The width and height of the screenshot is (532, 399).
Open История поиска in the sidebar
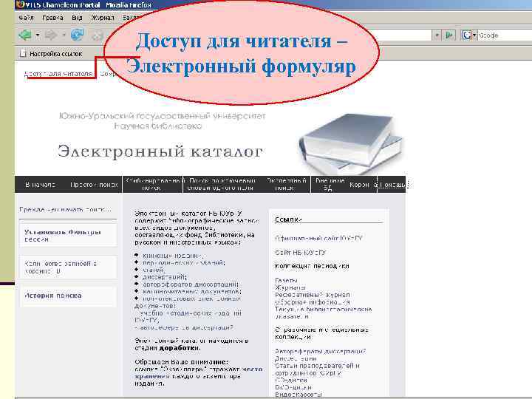coord(52,296)
